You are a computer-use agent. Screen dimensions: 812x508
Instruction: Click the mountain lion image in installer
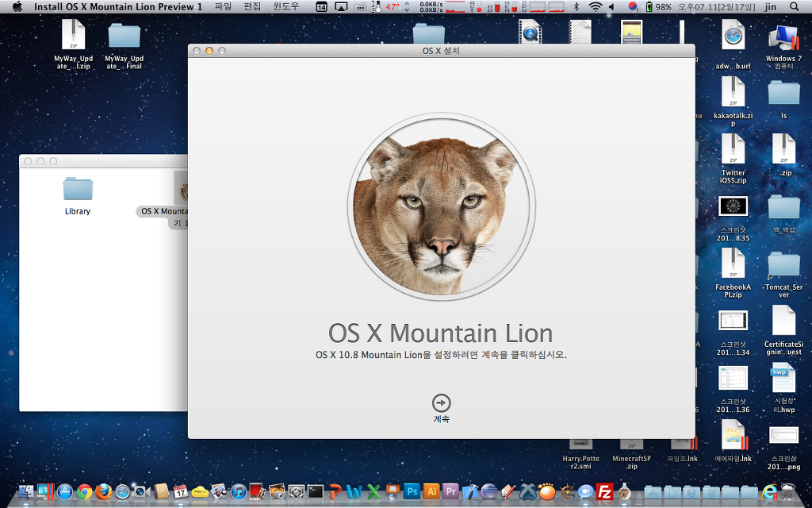point(441,207)
